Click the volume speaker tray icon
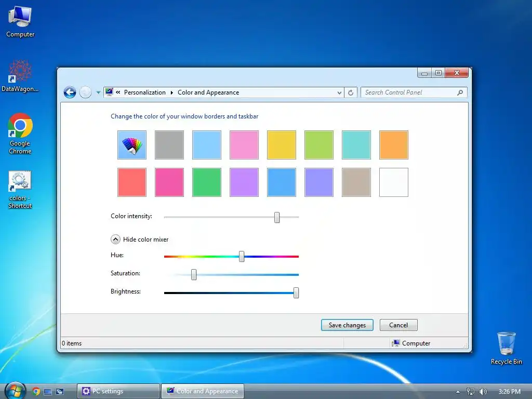This screenshot has height=399, width=532. pyautogui.click(x=483, y=392)
